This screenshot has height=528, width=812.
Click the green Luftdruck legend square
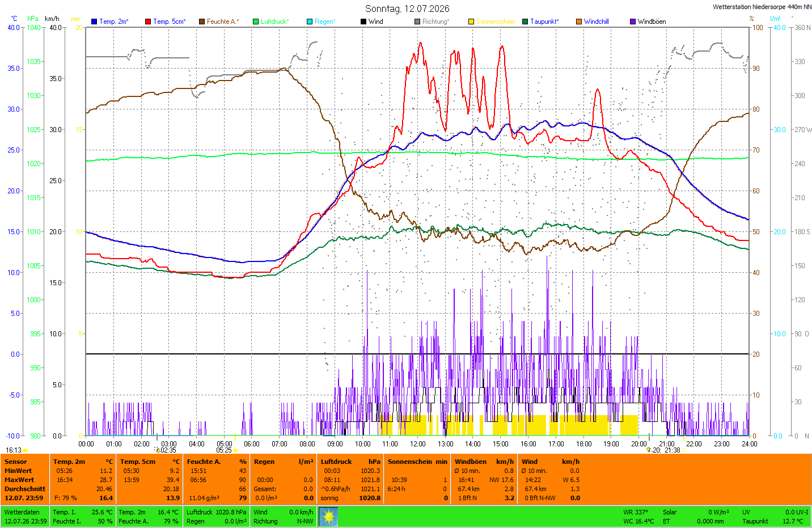coord(256,22)
